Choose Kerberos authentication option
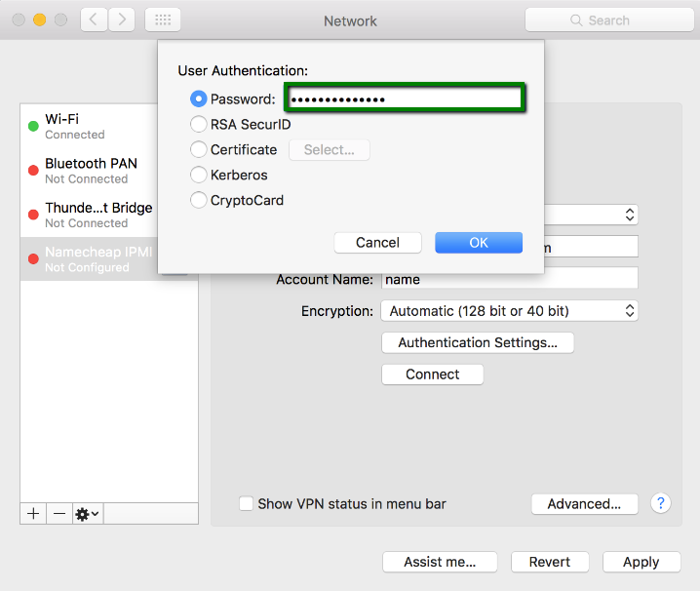The height and width of the screenshot is (591, 700). 199,176
